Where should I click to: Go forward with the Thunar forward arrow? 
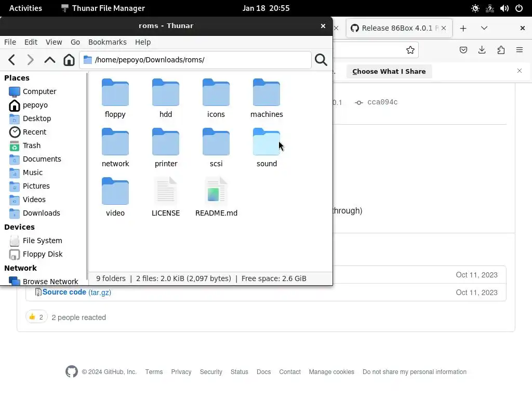click(31, 60)
